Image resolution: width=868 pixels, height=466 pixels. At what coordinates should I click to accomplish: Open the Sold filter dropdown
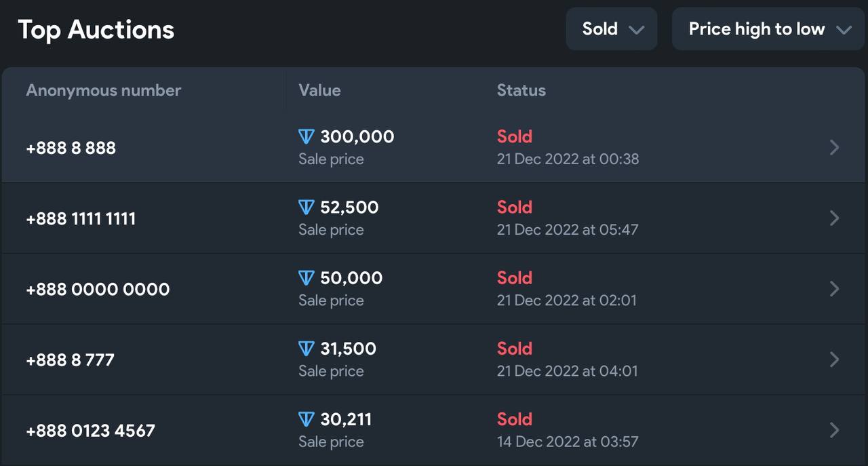[612, 29]
